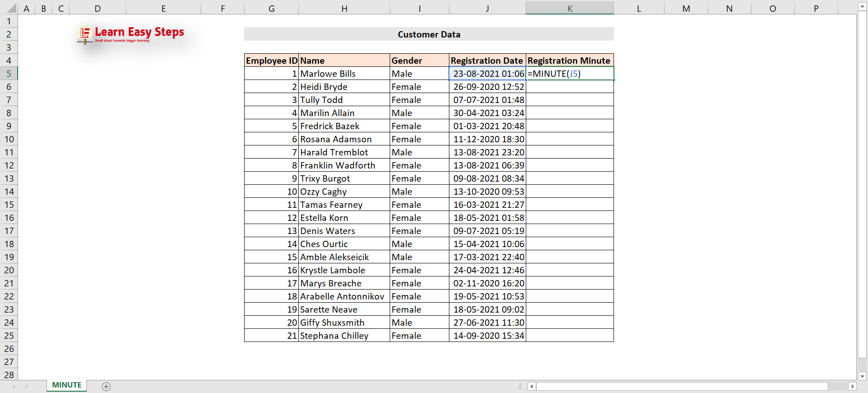This screenshot has width=868, height=393.
Task: Select Rosana Adamson's name cell
Action: coord(344,139)
